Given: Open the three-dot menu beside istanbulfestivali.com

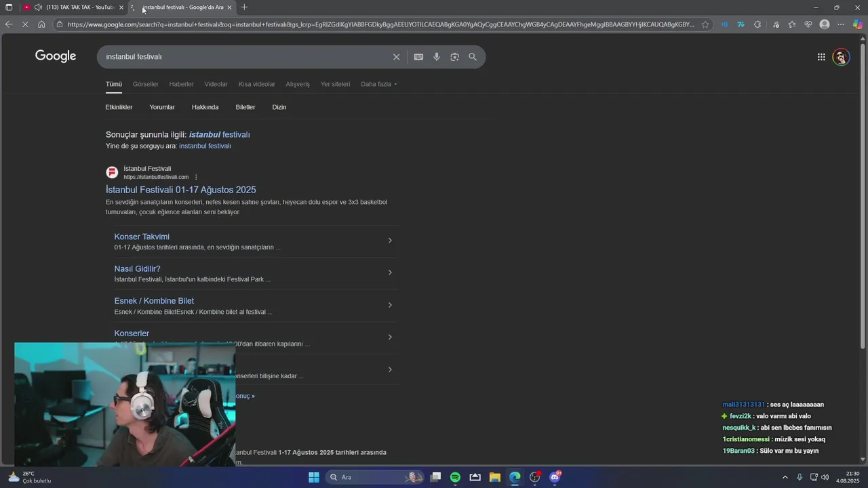Looking at the screenshot, I should 196,177.
